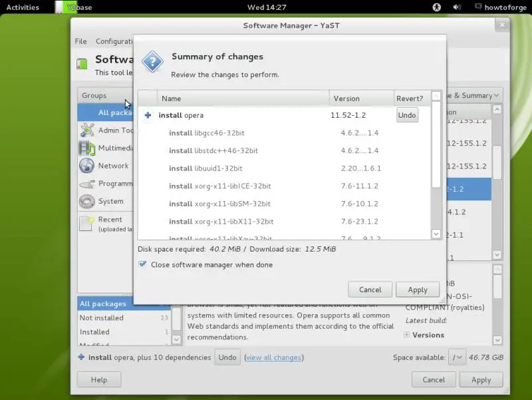Sort by Version column header
The image size is (532, 400).
coord(362,99)
